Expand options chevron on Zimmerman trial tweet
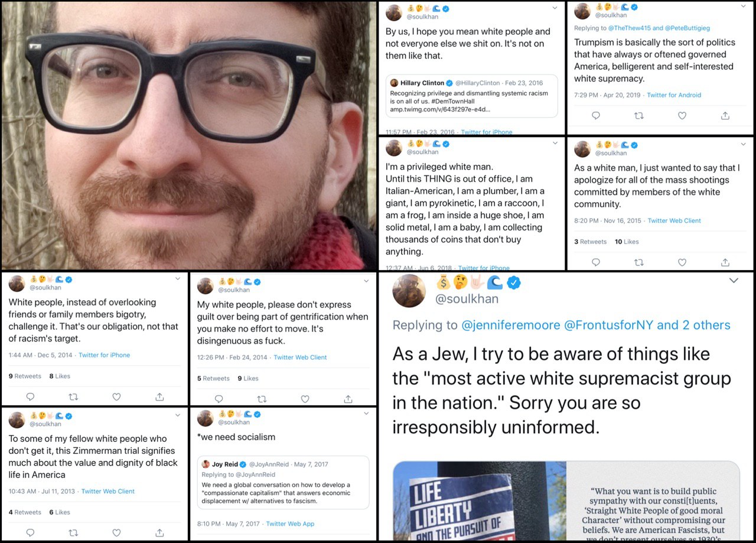756x543 pixels. [178, 415]
